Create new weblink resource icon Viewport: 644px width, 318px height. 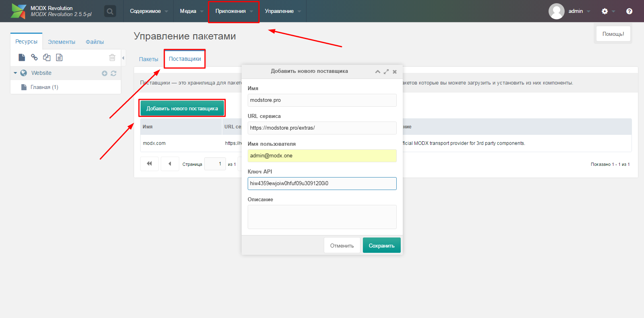pos(34,58)
